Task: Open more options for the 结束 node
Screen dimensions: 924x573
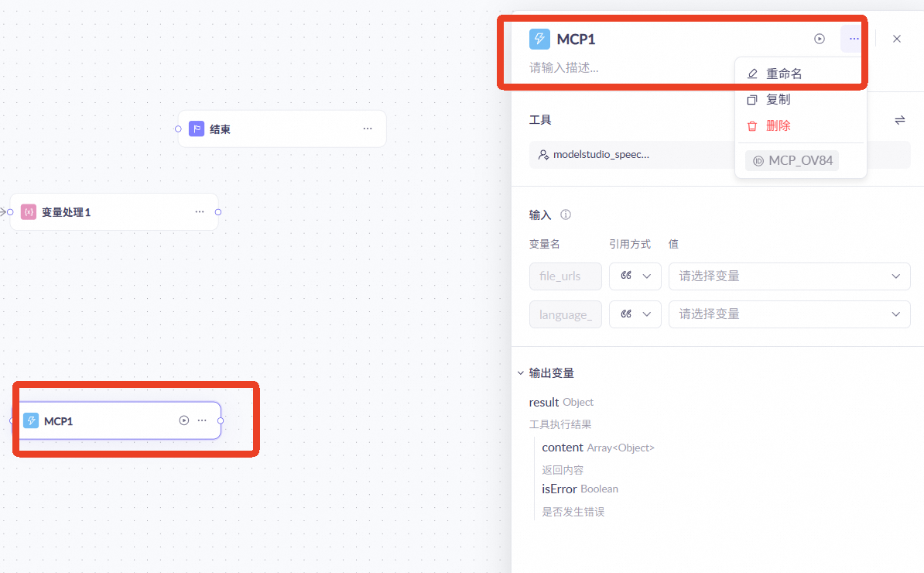Action: tap(368, 129)
